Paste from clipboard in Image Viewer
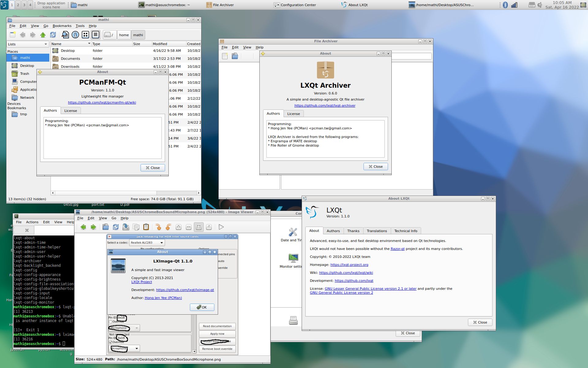 (x=146, y=227)
